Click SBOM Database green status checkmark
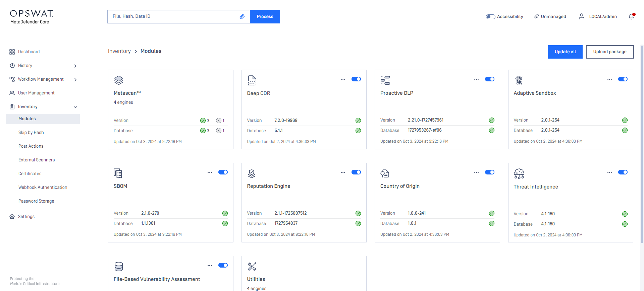Image resolution: width=644 pixels, height=291 pixels. click(225, 223)
